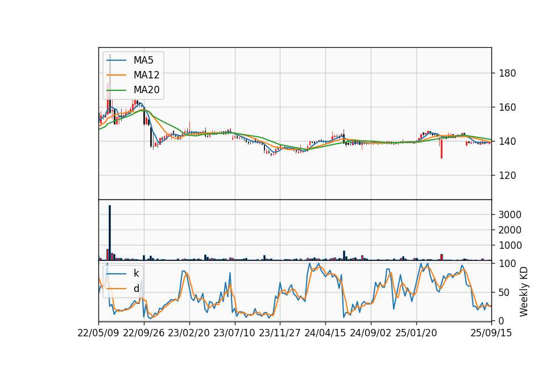Click volume axis label 2000
The width and height of the screenshot is (546, 392).
click(510, 230)
